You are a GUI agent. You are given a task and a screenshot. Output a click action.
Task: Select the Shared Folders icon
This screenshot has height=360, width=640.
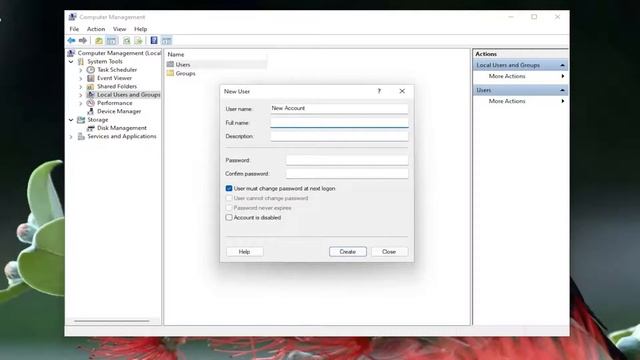pos(91,86)
